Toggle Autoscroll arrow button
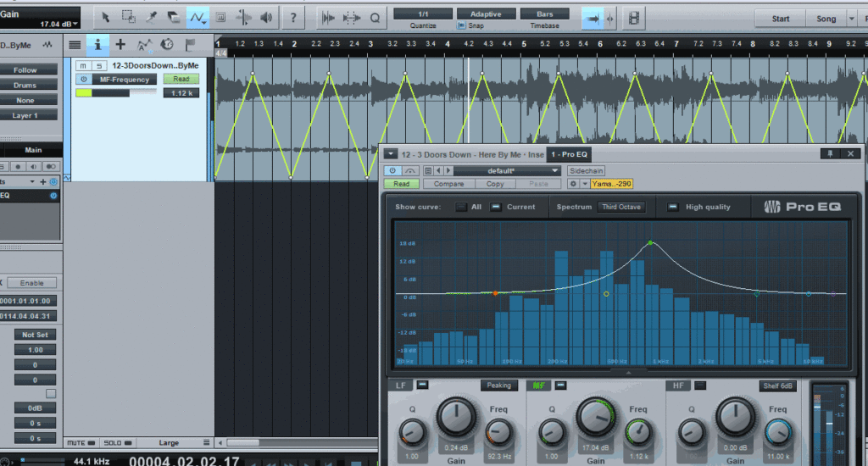This screenshot has width=868, height=466. pos(593,19)
